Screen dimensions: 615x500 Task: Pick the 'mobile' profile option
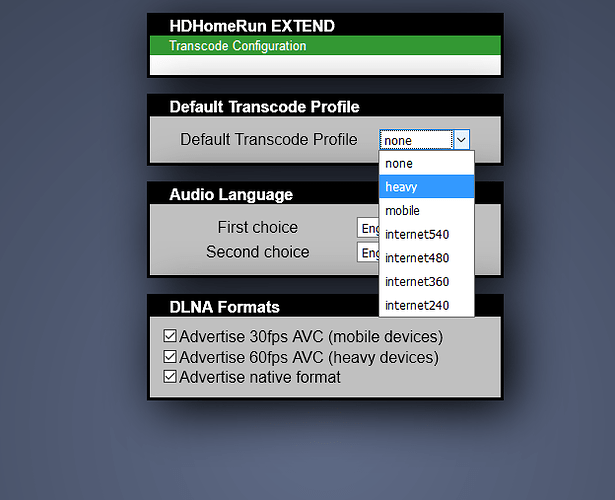click(427, 211)
